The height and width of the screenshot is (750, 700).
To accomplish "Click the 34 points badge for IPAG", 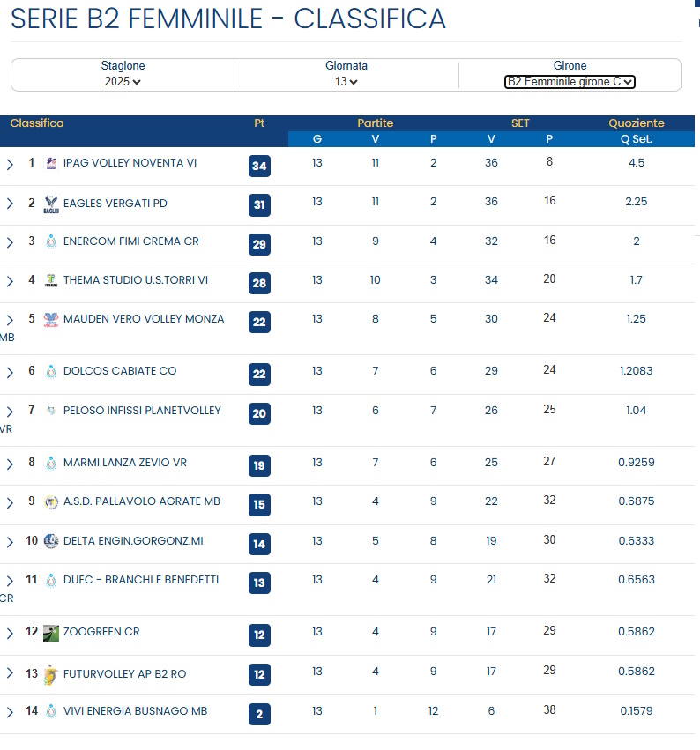I will tap(259, 167).
